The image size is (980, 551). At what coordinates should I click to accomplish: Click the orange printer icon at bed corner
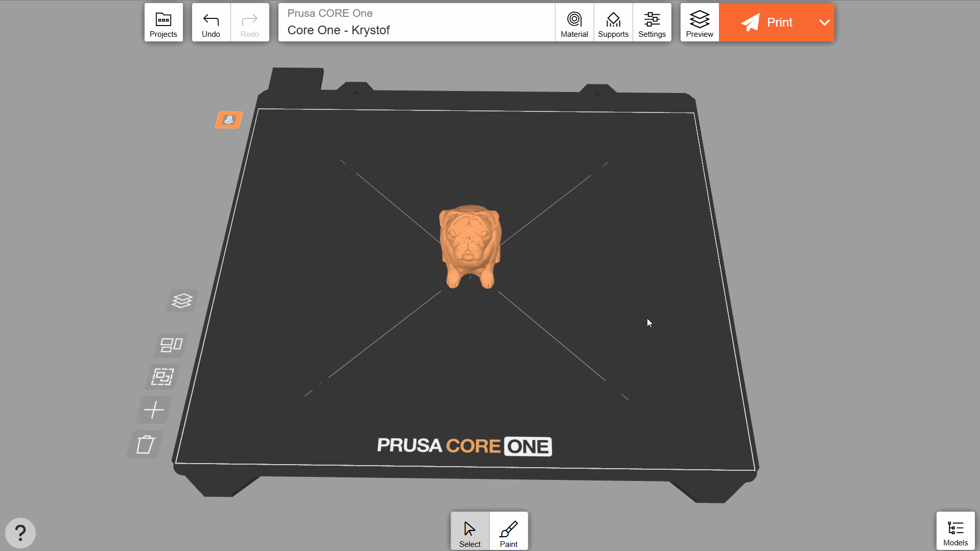coord(228,120)
